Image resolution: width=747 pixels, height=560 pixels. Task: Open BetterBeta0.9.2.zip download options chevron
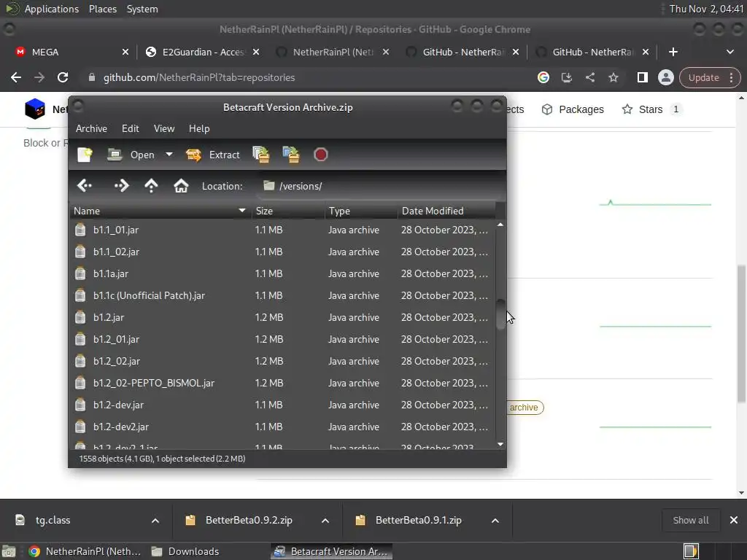coord(325,521)
